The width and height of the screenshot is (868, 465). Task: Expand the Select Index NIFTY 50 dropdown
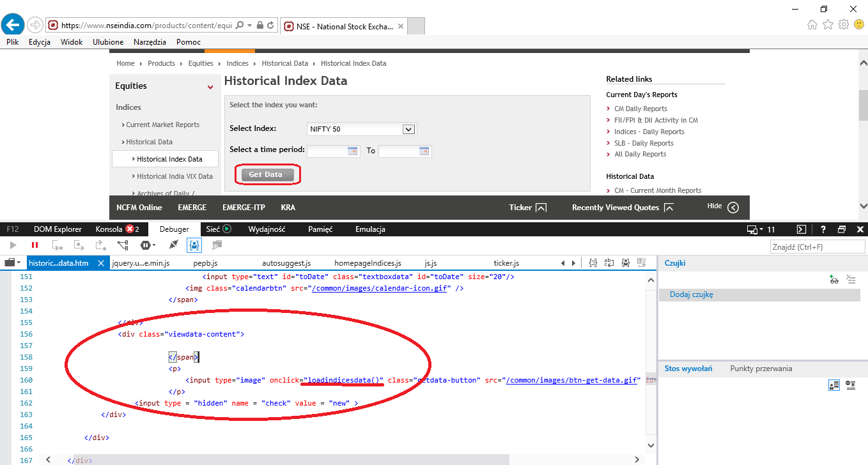coord(408,129)
